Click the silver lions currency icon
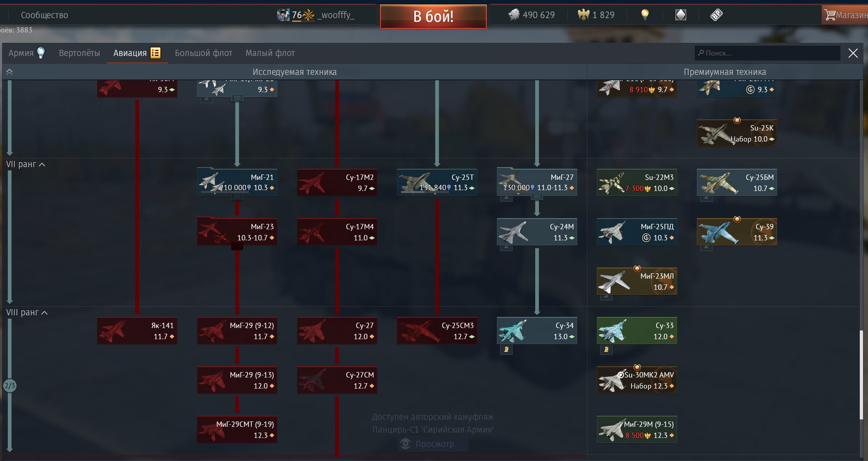The image size is (868, 461). (514, 15)
